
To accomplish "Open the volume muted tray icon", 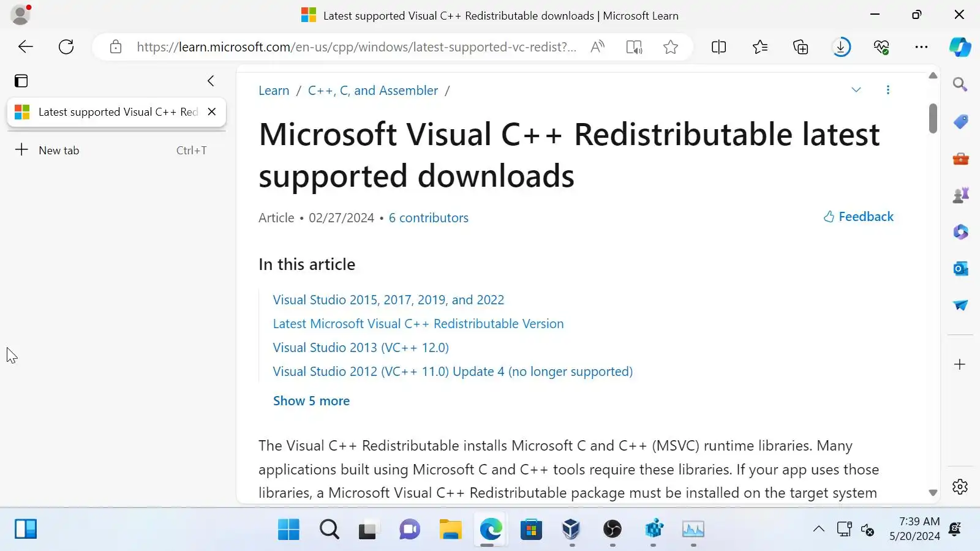I will pos(867,530).
